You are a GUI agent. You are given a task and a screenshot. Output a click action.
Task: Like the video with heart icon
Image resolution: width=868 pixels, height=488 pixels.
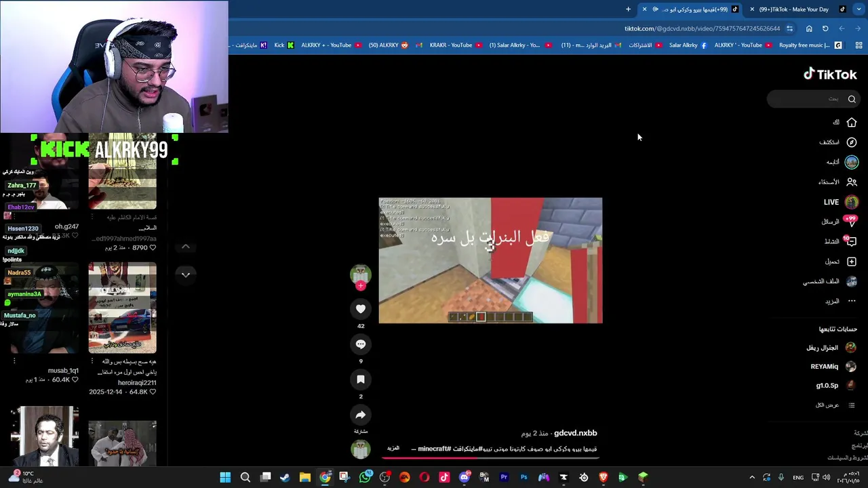(361, 309)
